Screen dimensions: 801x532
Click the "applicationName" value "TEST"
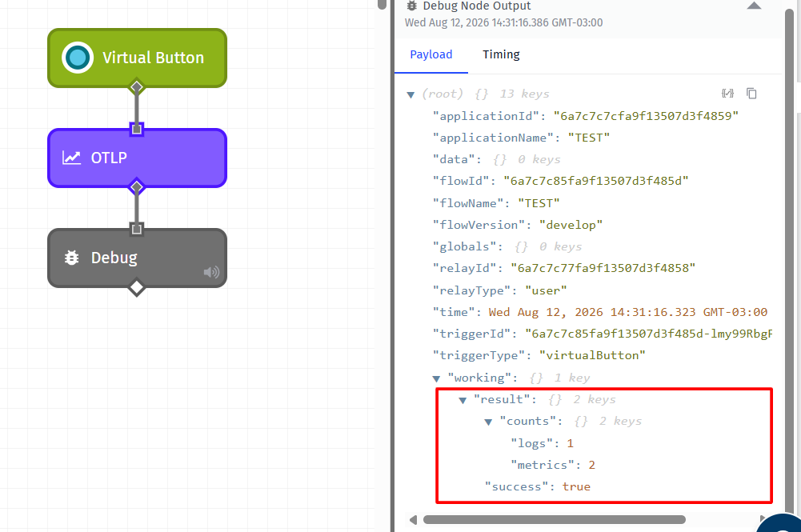click(589, 138)
